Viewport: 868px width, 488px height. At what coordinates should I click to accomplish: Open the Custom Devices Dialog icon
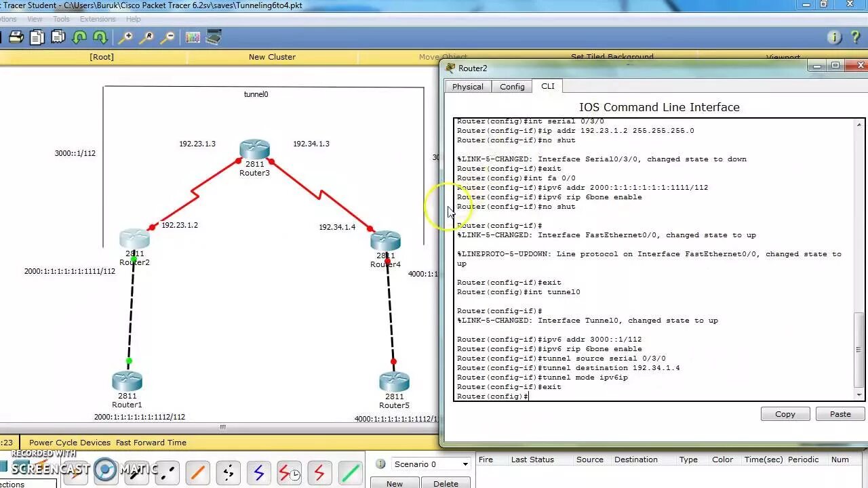coord(214,37)
